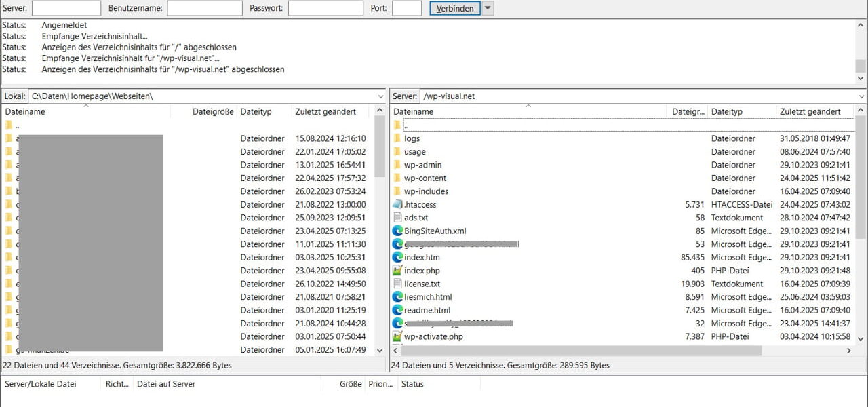Click file size 85.435 in server list
This screenshot has width=868, height=407.
point(692,257)
